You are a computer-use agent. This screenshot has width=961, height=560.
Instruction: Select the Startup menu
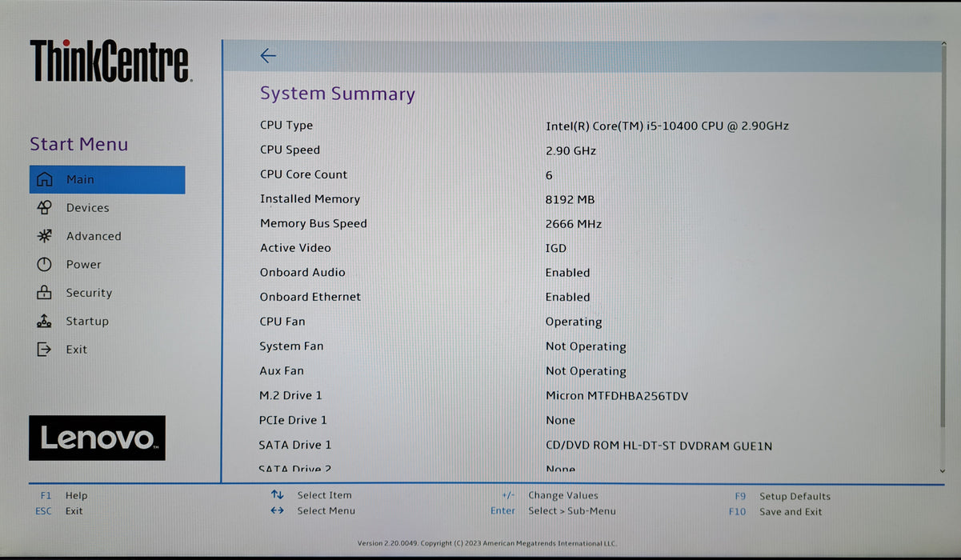[87, 321]
